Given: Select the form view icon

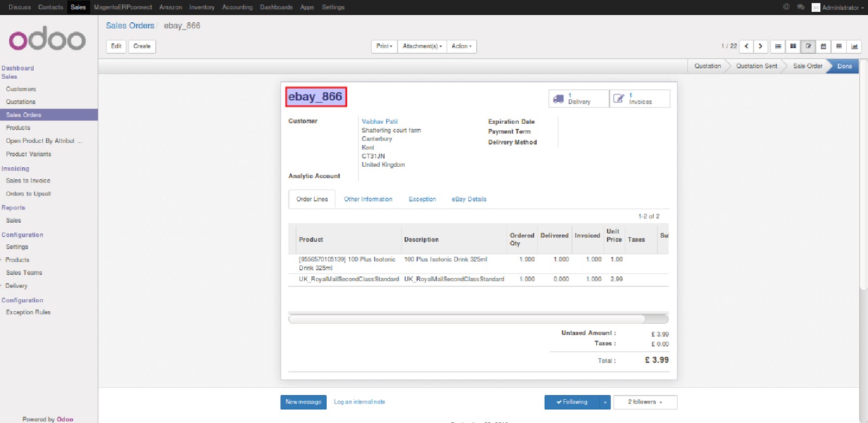Looking at the screenshot, I should click(808, 46).
